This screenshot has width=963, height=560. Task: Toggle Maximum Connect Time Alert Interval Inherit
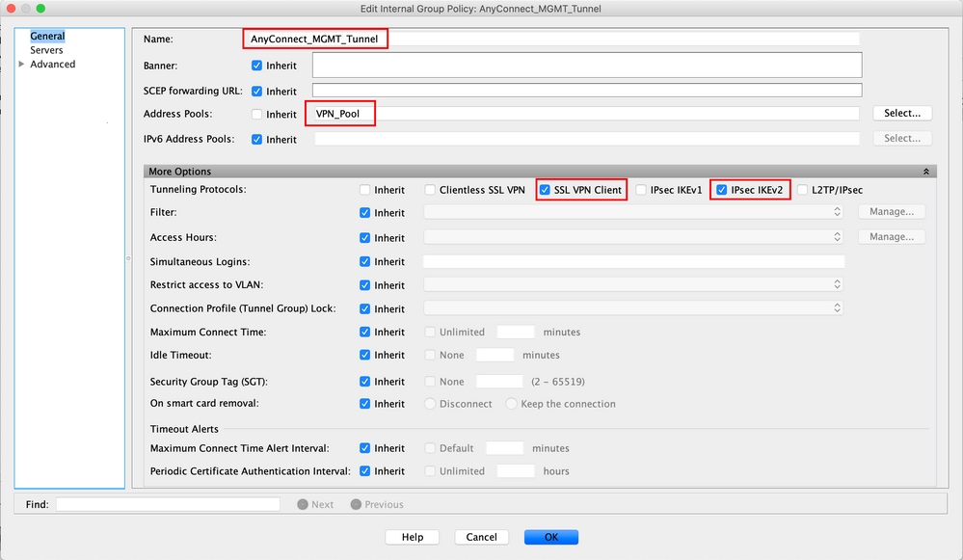tap(364, 448)
